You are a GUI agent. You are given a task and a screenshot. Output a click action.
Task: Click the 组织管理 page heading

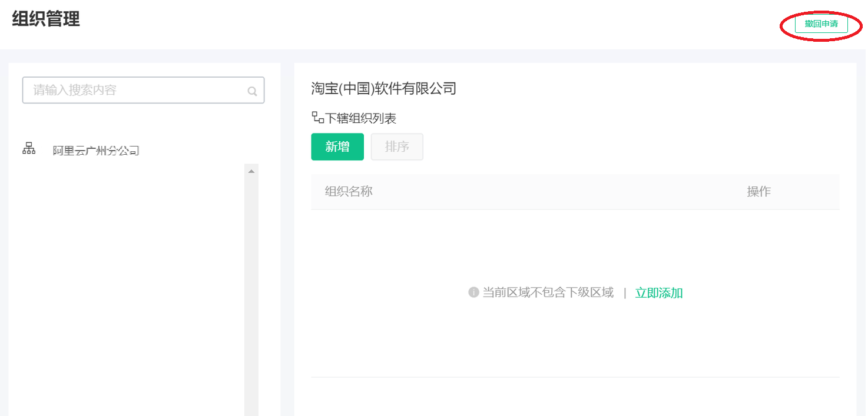[46, 19]
